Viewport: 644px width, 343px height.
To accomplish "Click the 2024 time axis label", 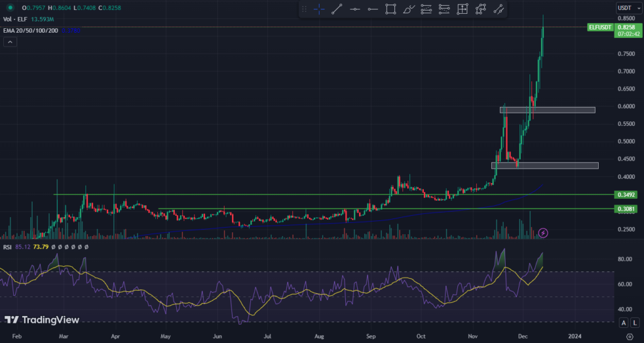I will click(x=575, y=337).
